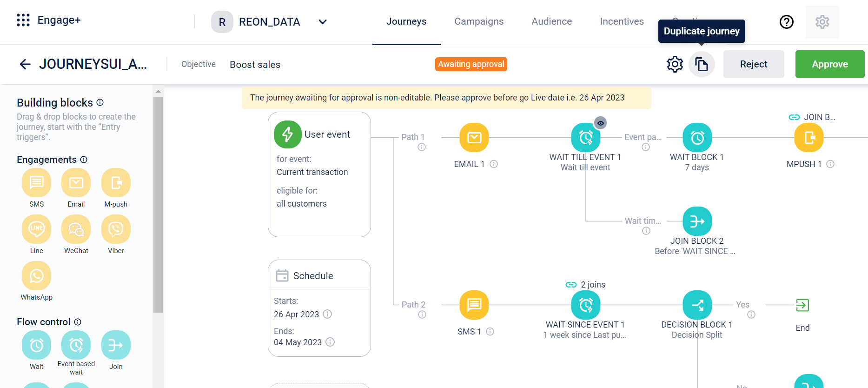Switch to the Campaigns tab

click(479, 21)
